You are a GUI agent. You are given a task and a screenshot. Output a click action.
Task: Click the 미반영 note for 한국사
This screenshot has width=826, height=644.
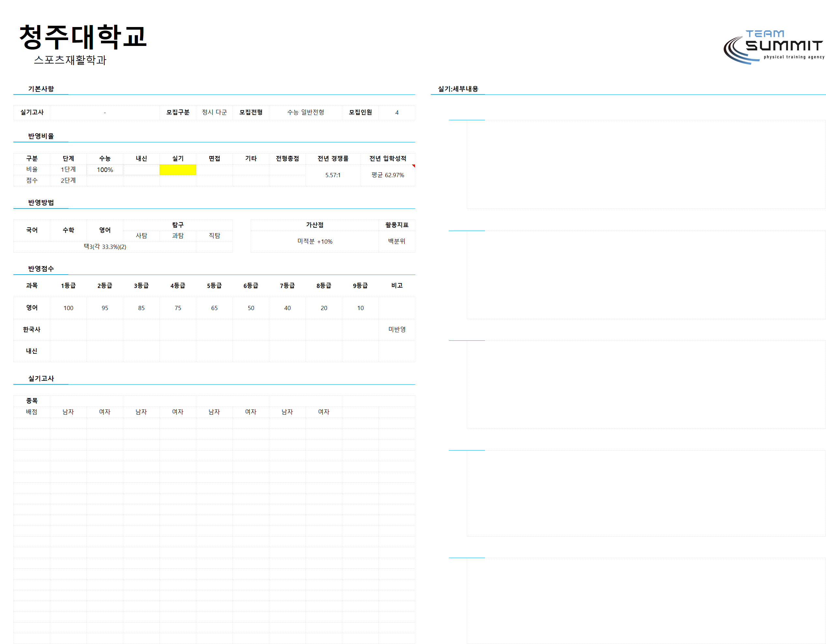coord(396,330)
